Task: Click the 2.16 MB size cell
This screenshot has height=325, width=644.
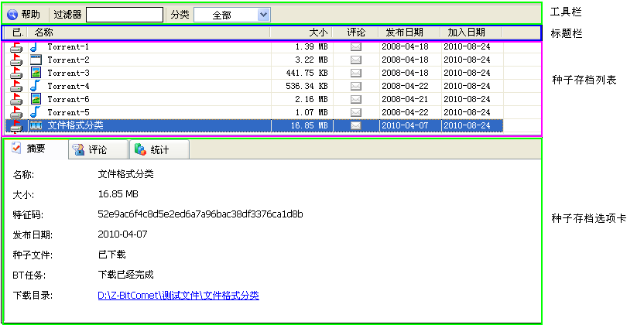Action: [x=311, y=99]
